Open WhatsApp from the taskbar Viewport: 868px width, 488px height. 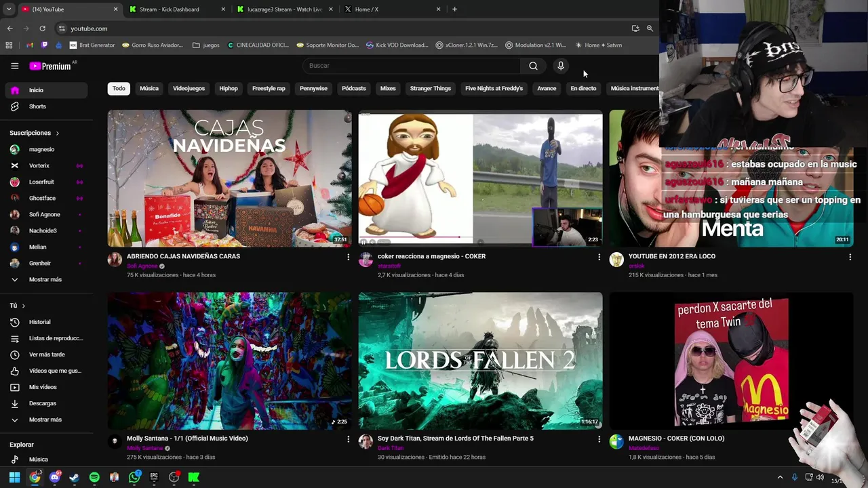pos(134,477)
